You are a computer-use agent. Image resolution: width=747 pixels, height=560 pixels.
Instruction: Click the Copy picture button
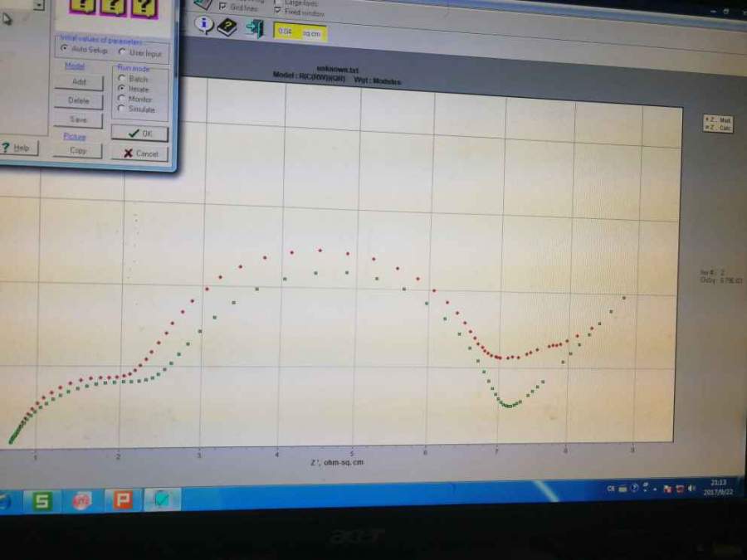pyautogui.click(x=78, y=150)
